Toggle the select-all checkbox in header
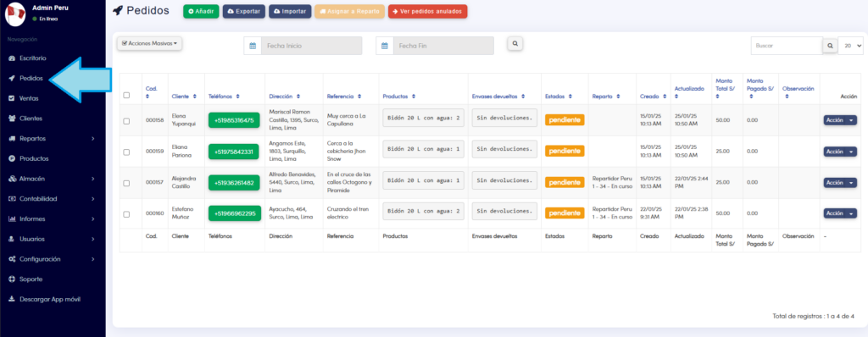Image resolution: width=868 pixels, height=337 pixels. click(126, 95)
